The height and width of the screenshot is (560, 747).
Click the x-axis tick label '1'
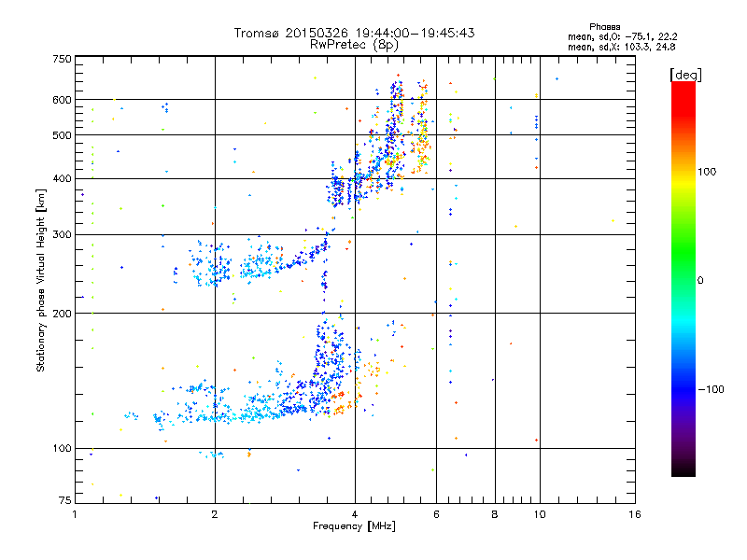75,514
